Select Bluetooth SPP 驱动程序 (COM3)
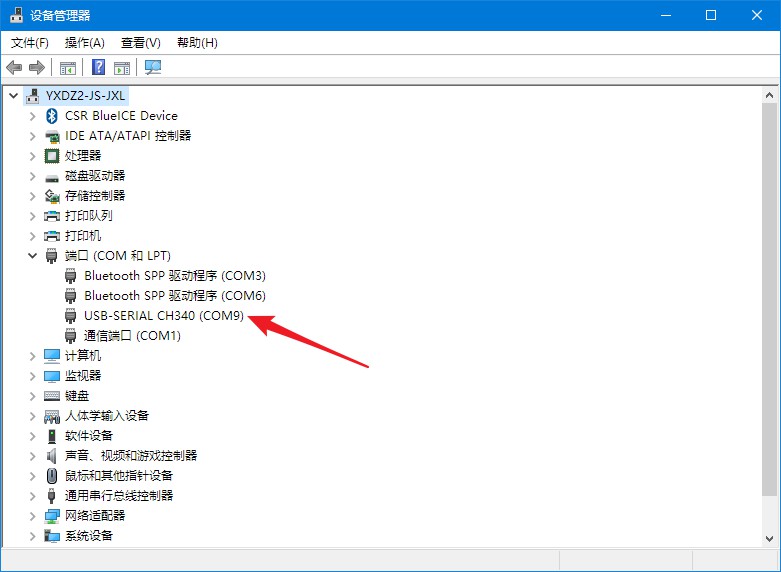The height and width of the screenshot is (572, 781). click(175, 276)
